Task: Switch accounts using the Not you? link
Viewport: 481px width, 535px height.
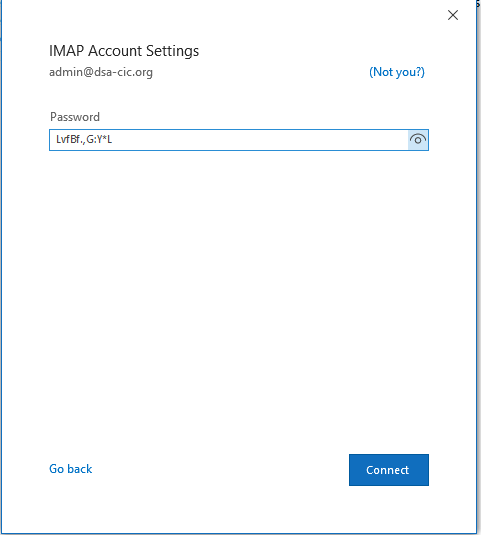Action: [397, 72]
